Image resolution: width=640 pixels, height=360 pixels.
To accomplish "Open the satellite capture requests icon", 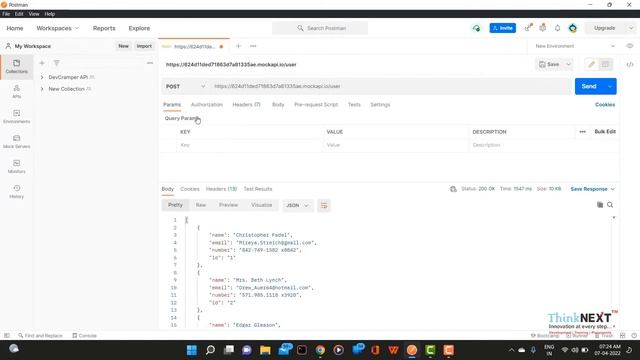I will point(529,28).
